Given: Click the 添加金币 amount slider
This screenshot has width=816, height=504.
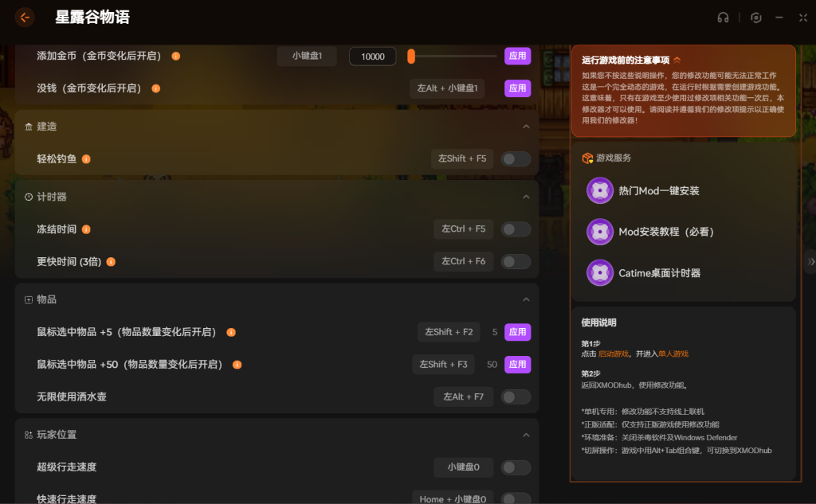Looking at the screenshot, I should coord(453,57).
